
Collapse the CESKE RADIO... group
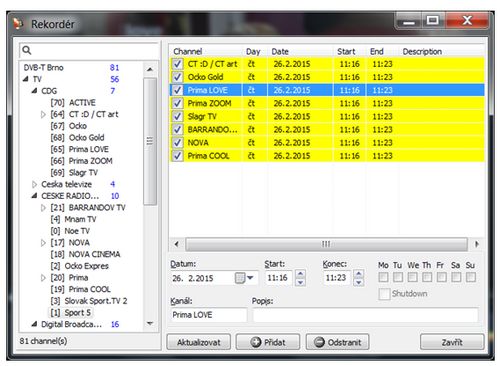coord(34,196)
